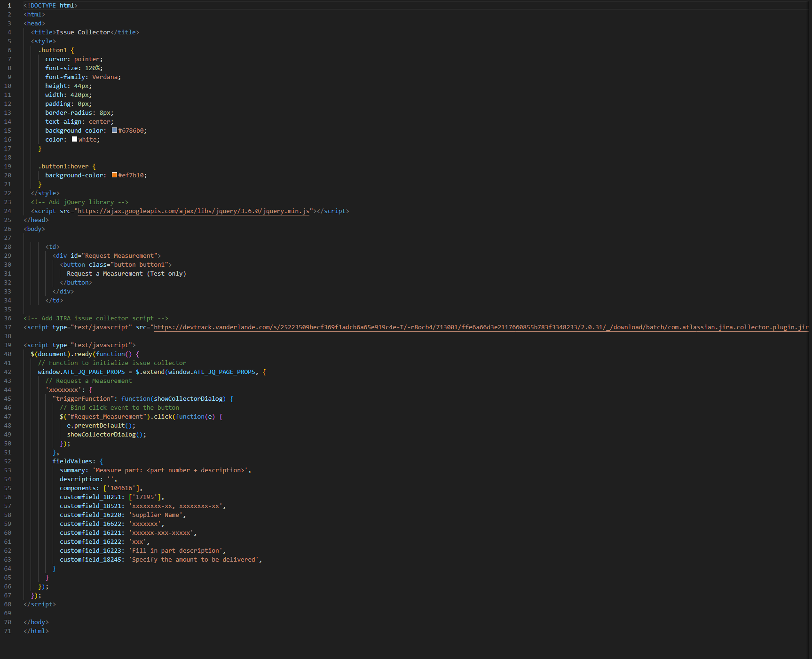
Task: Click 'Bind click event to the button' comment
Action: [119, 408]
